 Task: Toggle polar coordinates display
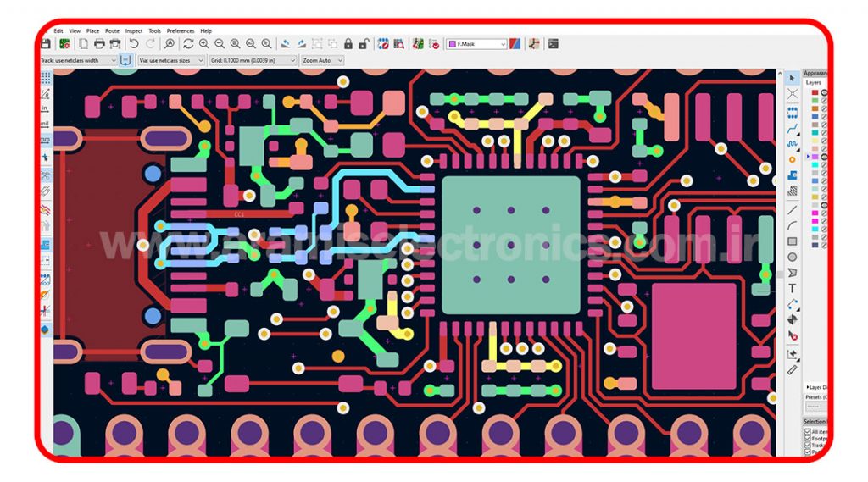46,93
